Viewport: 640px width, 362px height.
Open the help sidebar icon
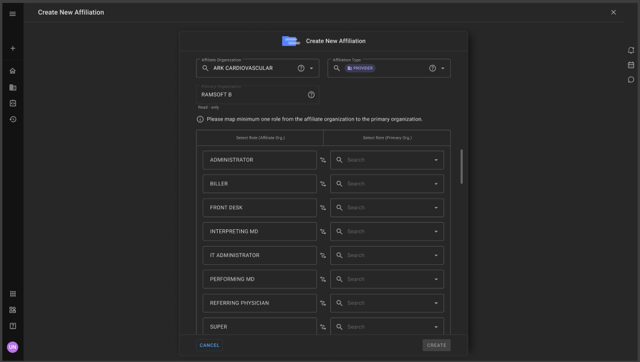[x=13, y=326]
